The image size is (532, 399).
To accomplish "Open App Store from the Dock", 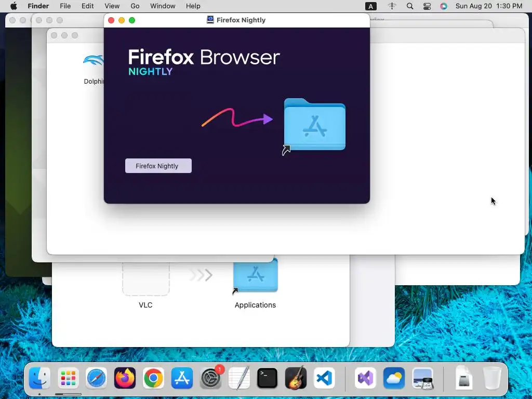I will (182, 378).
